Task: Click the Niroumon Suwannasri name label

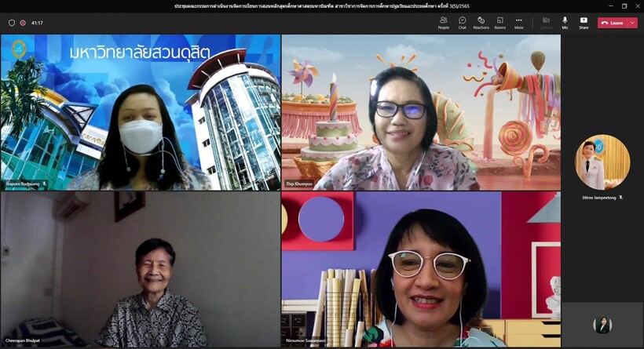Action: [x=306, y=341]
